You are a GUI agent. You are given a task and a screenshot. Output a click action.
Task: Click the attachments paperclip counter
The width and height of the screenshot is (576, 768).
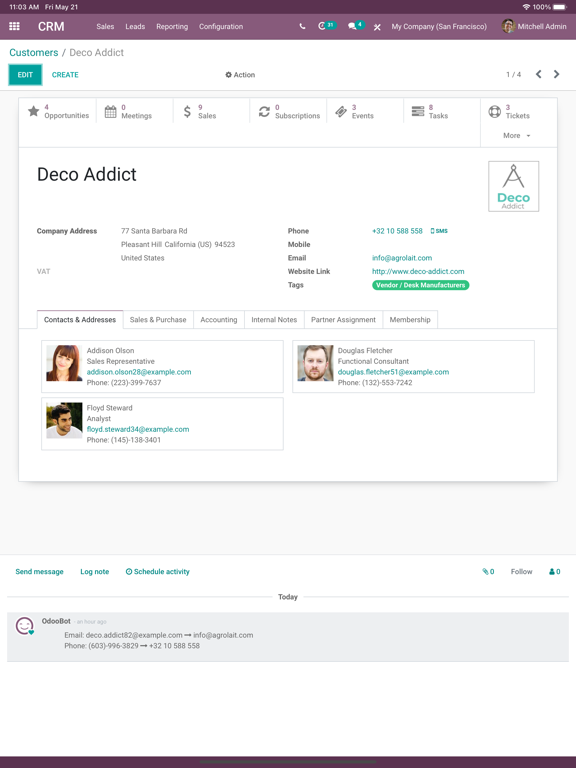488,572
